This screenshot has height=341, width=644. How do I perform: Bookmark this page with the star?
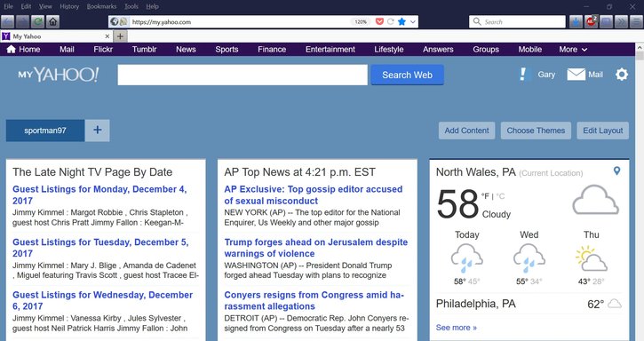402,22
